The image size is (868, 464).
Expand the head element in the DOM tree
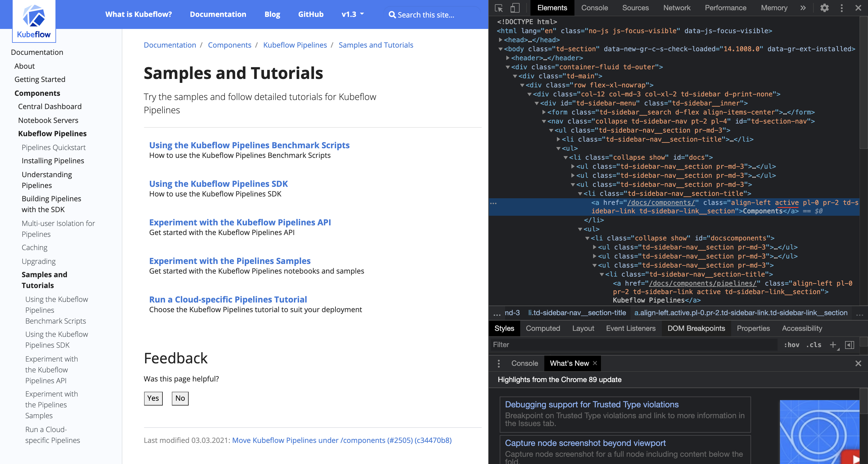501,39
